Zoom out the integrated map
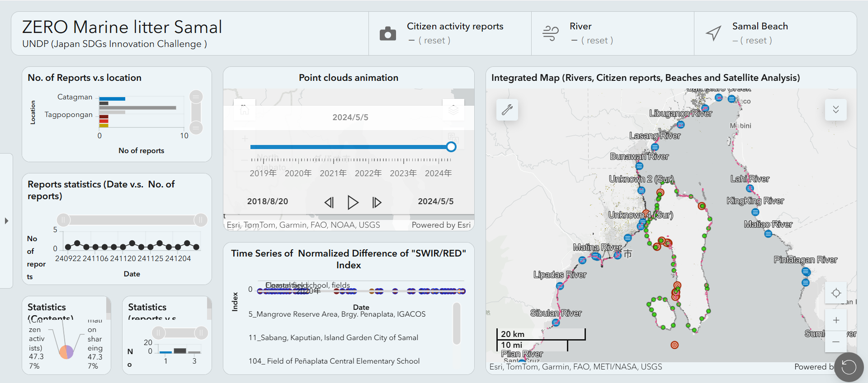Screen dimensions: 868x383 [836, 342]
